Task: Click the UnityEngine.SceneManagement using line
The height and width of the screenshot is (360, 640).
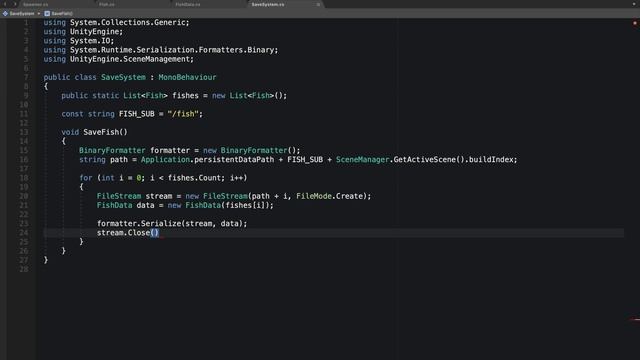Action: 119,59
